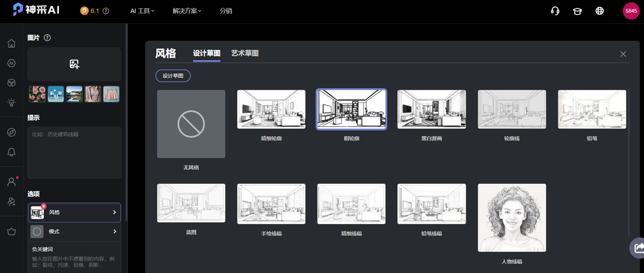
Task: Choose the 黑白漫画 style thumbnail
Action: (x=431, y=109)
